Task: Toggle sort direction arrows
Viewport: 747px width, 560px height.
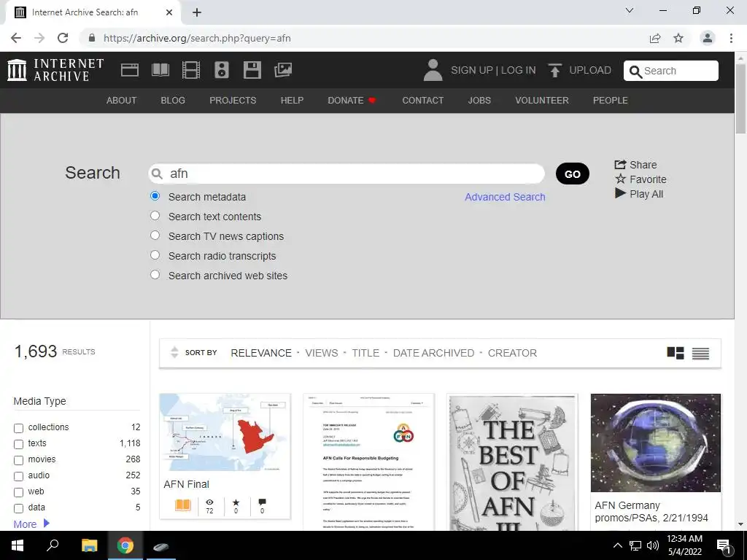Action: point(174,352)
